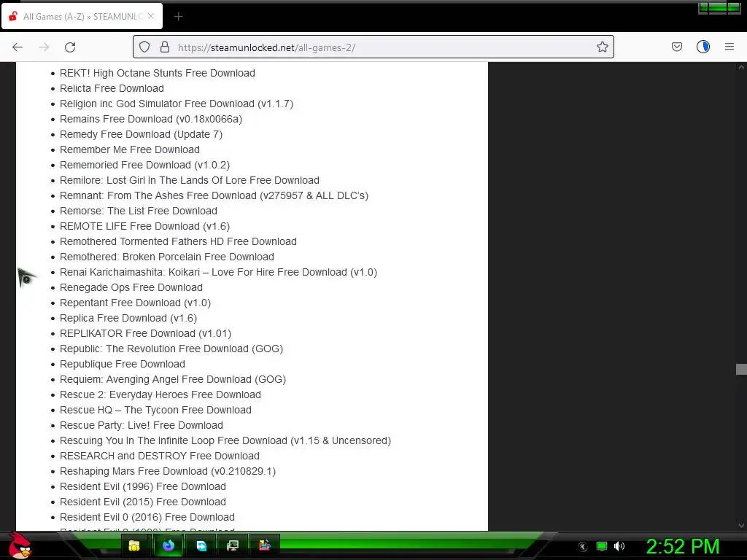Open the colorful taskbar app icon

264,545
